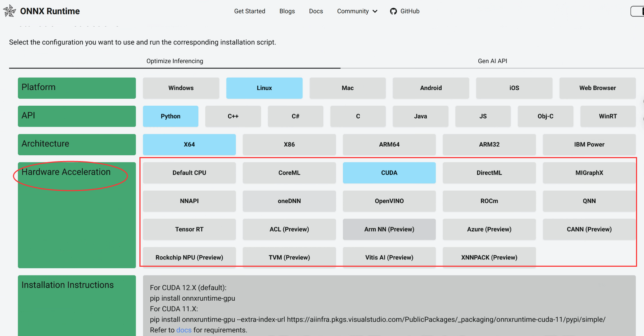Open the GitHub link with octocat icon
Screen dimensions: 644x336
(x=404, y=11)
